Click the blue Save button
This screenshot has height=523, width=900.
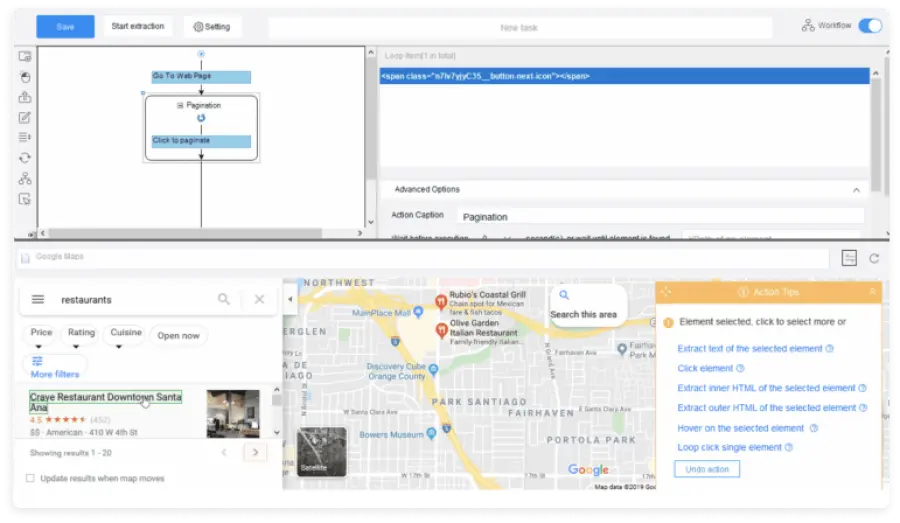tap(65, 26)
